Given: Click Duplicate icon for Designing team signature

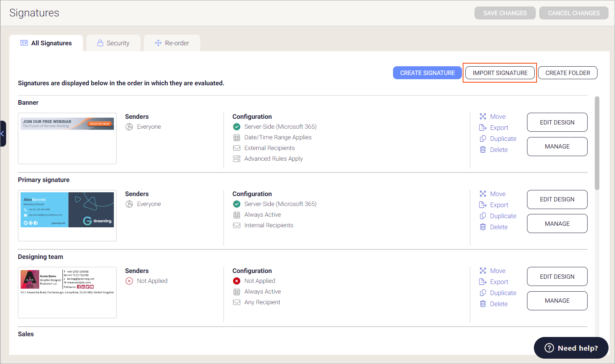Looking at the screenshot, I should click(483, 293).
